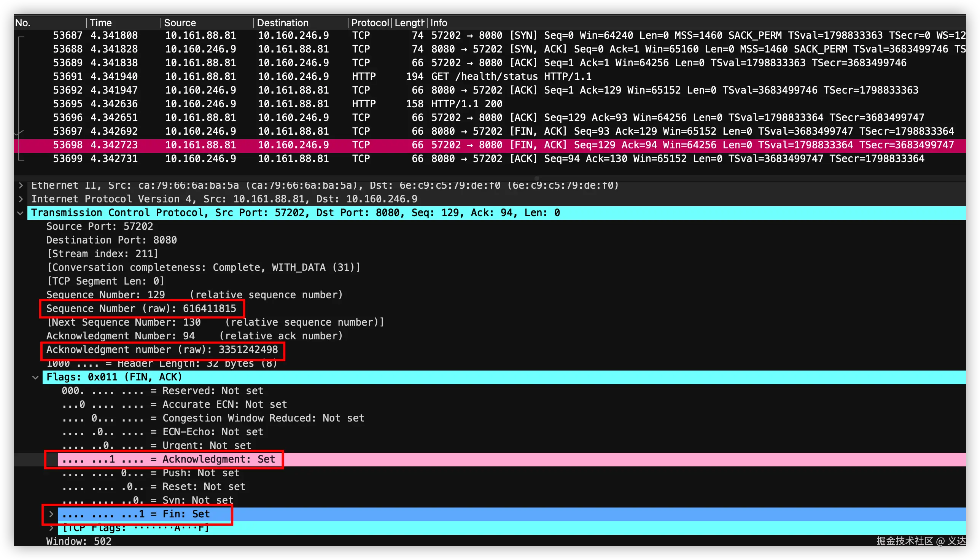Screen dimensions: 980x560
Task: Click the Info column header
Action: pos(439,23)
